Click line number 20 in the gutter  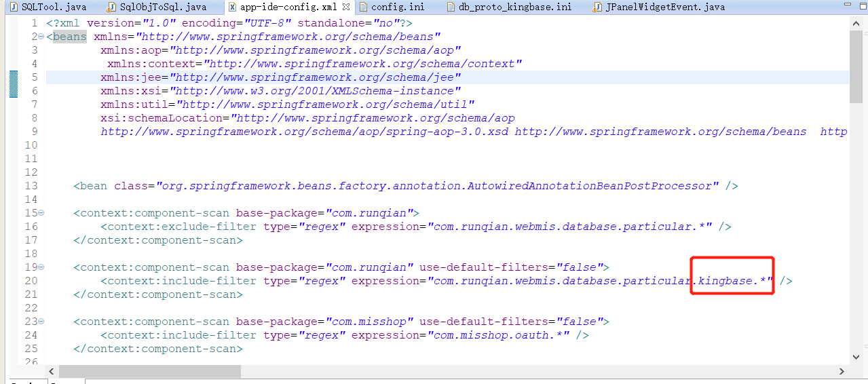point(31,281)
